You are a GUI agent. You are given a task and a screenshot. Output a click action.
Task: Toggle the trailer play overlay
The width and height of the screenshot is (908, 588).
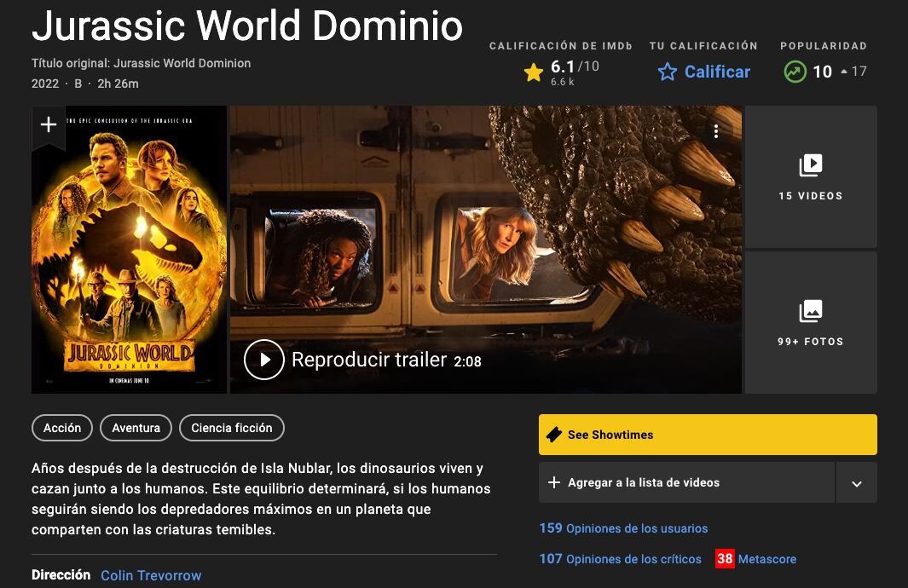[263, 360]
